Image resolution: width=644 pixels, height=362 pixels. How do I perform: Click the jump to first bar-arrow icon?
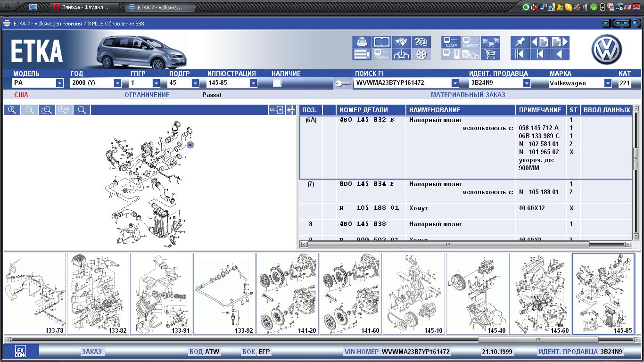(x=520, y=54)
